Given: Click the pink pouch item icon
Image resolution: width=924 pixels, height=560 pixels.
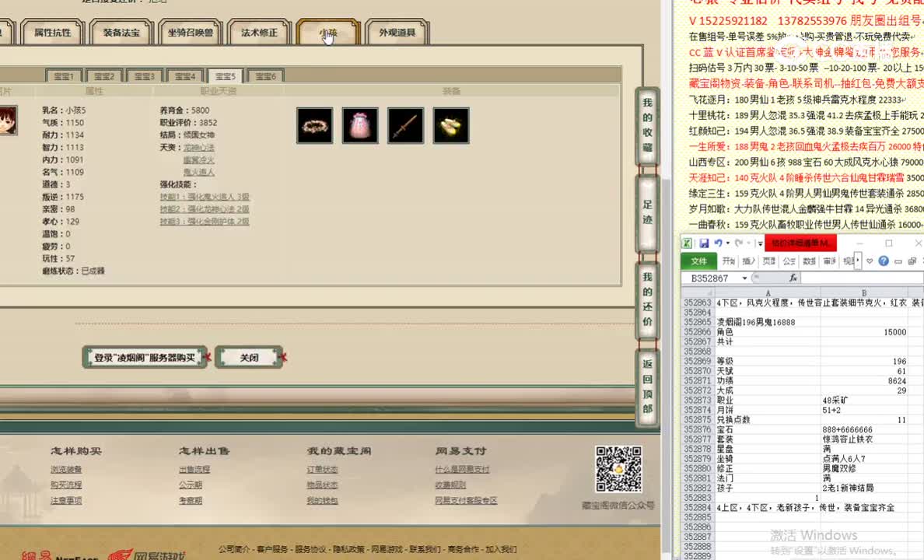Looking at the screenshot, I should (x=359, y=125).
